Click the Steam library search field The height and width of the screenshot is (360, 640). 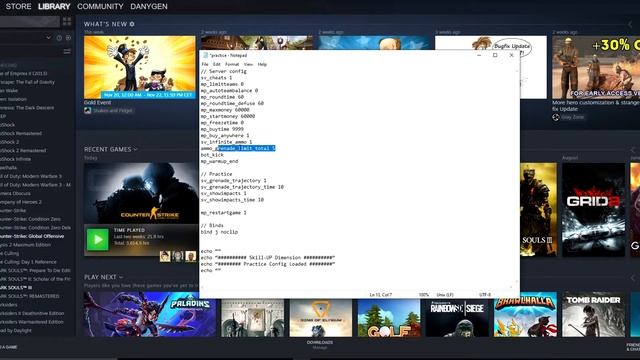point(30,21)
